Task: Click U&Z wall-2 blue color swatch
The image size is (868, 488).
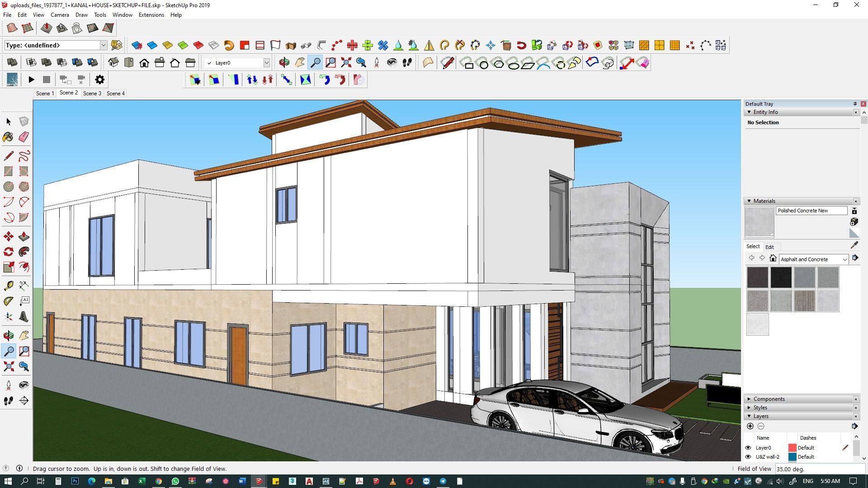Action: pyautogui.click(x=792, y=457)
